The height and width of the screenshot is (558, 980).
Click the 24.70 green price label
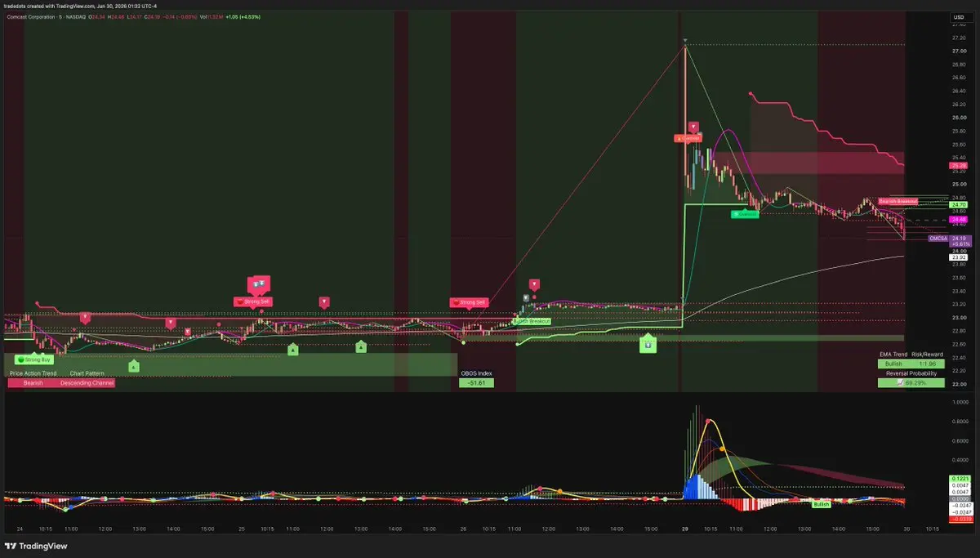(x=959, y=205)
